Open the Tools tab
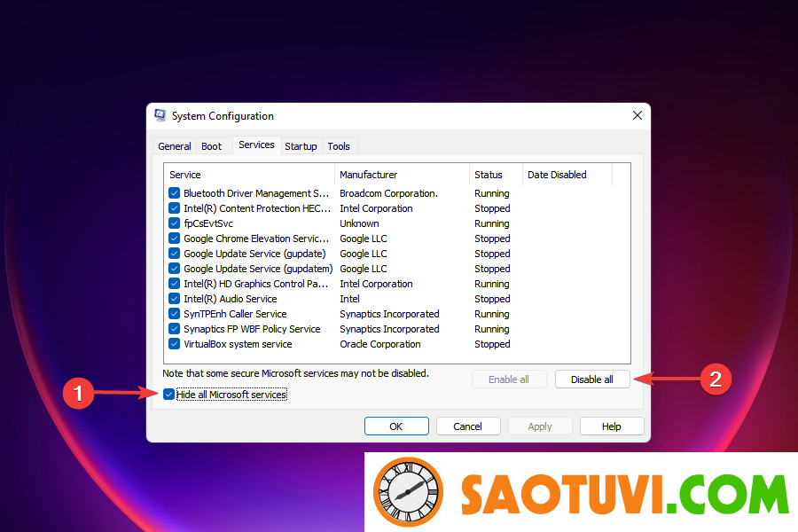Image resolution: width=798 pixels, height=532 pixels. click(x=339, y=145)
